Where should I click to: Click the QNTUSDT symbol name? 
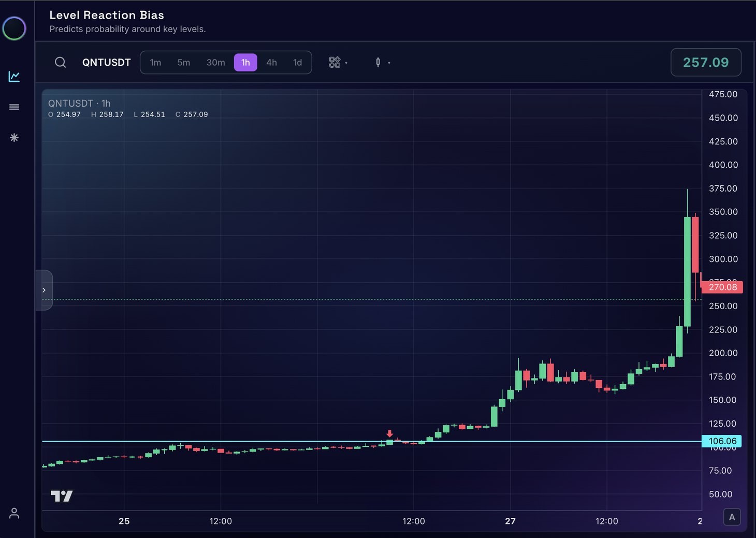107,63
